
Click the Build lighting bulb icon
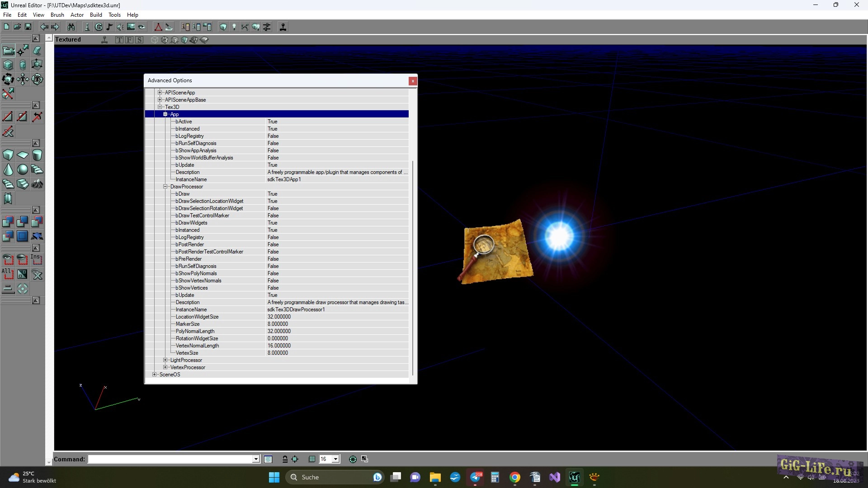[234, 27]
